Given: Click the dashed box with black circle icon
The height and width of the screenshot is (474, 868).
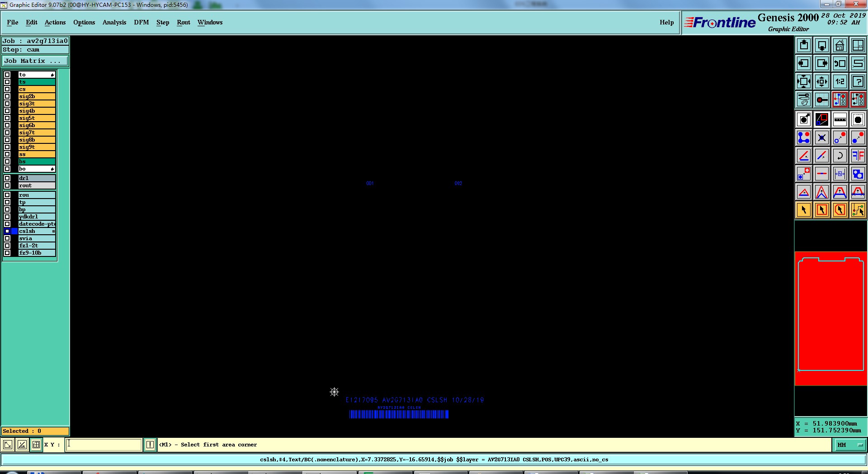Looking at the screenshot, I should tap(858, 119).
